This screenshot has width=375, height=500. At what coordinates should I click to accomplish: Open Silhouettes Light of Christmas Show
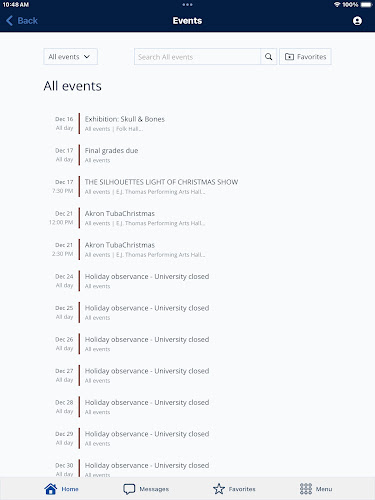point(188,186)
